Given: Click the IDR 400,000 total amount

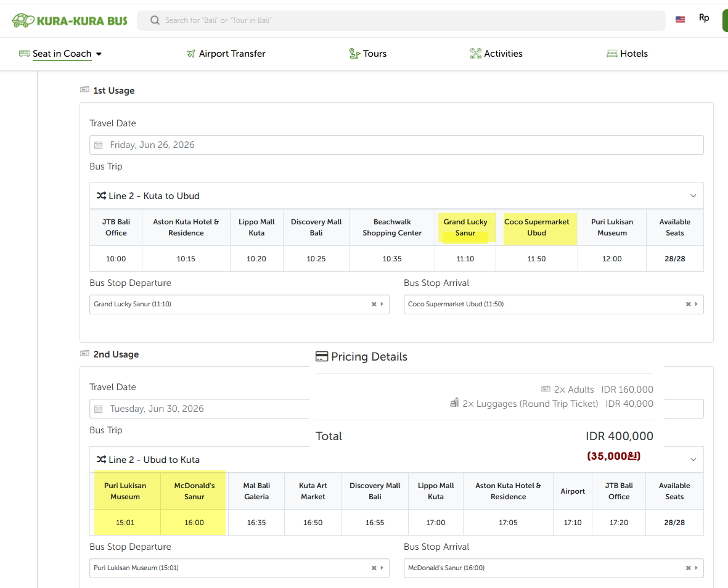Looking at the screenshot, I should coord(620,436).
